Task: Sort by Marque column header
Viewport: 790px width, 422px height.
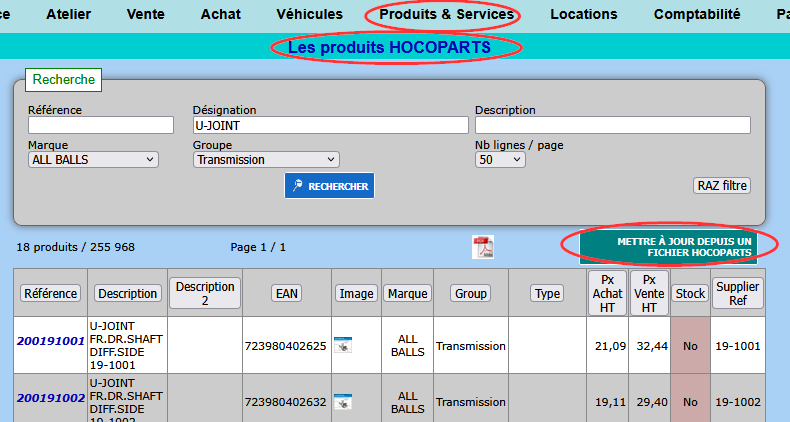Action: [408, 293]
